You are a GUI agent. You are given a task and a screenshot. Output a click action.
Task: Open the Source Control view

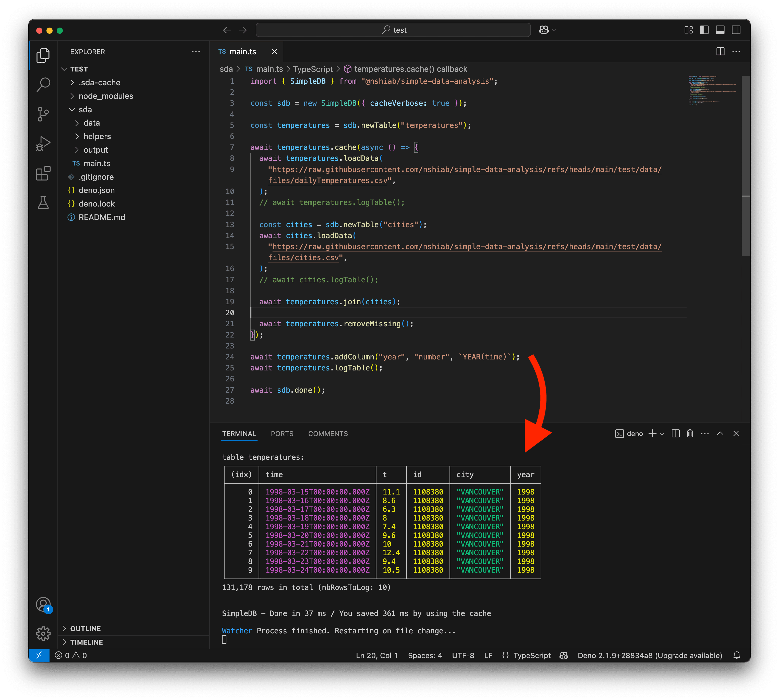click(x=43, y=114)
